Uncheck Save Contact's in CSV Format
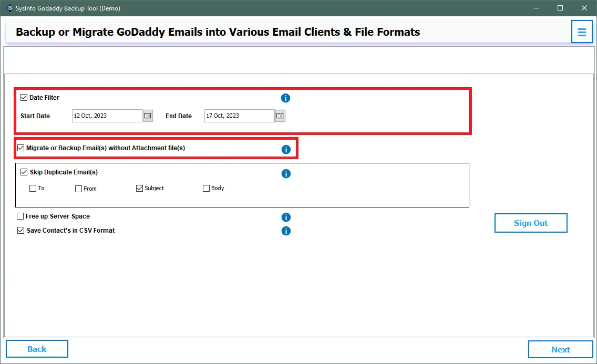 pos(21,230)
